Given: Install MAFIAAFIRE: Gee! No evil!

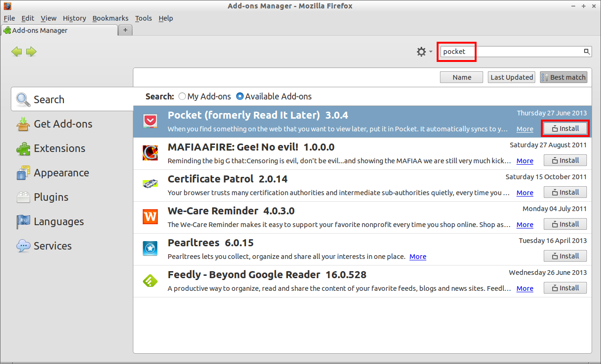Looking at the screenshot, I should (x=565, y=160).
